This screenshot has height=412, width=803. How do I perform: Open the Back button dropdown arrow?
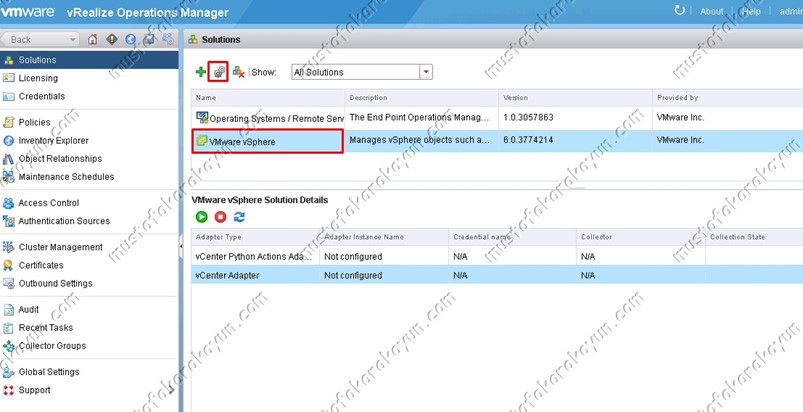click(x=72, y=39)
